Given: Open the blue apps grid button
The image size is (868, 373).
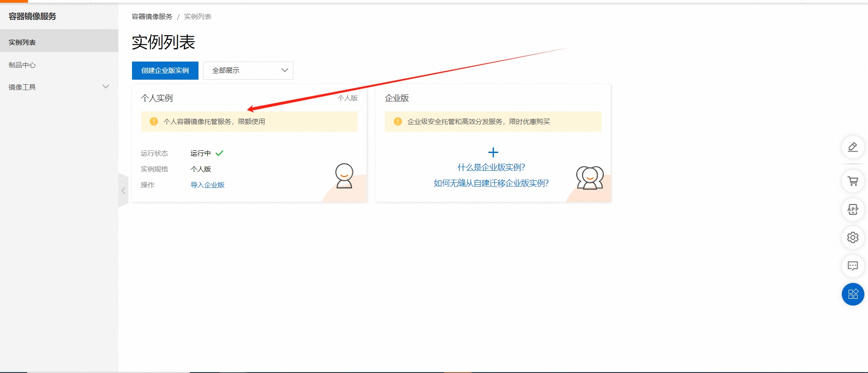Looking at the screenshot, I should 853,294.
